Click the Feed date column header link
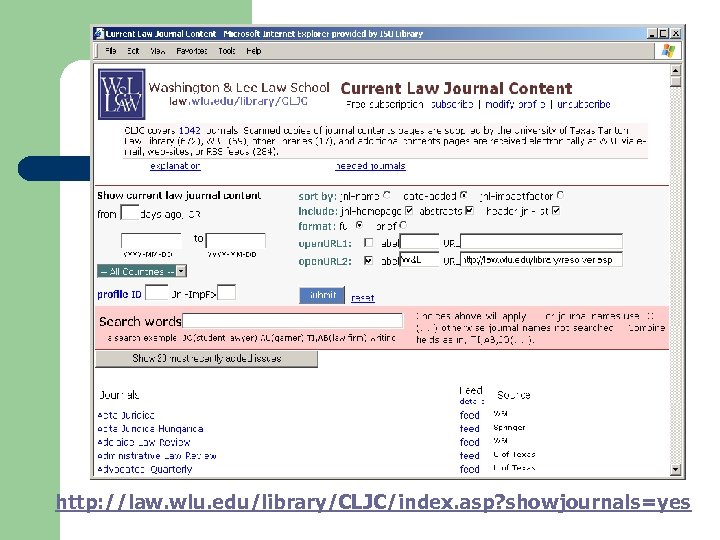 pos(470,401)
